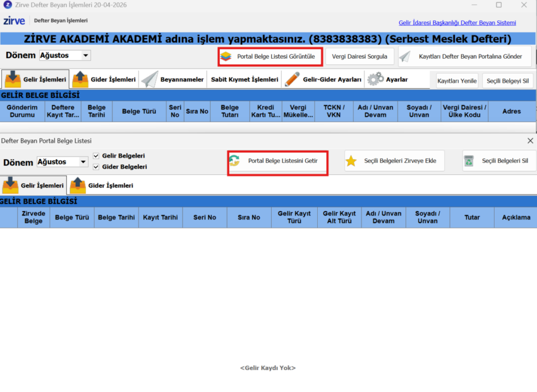
Task: Open the Beyannameler tab
Action: [173, 79]
